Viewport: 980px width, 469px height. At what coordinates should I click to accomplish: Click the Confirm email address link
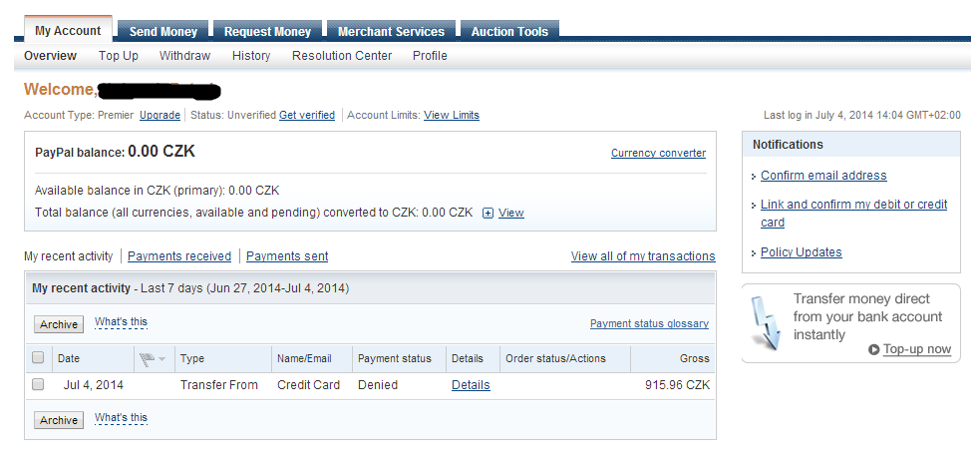[x=823, y=176]
